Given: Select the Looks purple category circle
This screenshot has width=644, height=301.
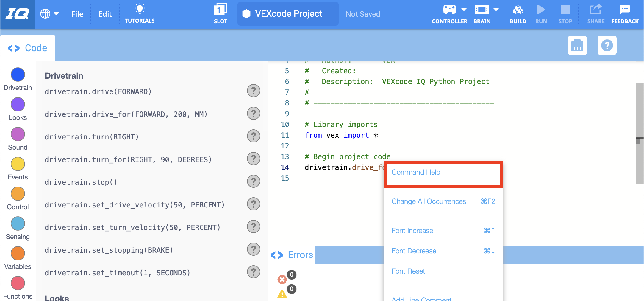Looking at the screenshot, I should 18,105.
